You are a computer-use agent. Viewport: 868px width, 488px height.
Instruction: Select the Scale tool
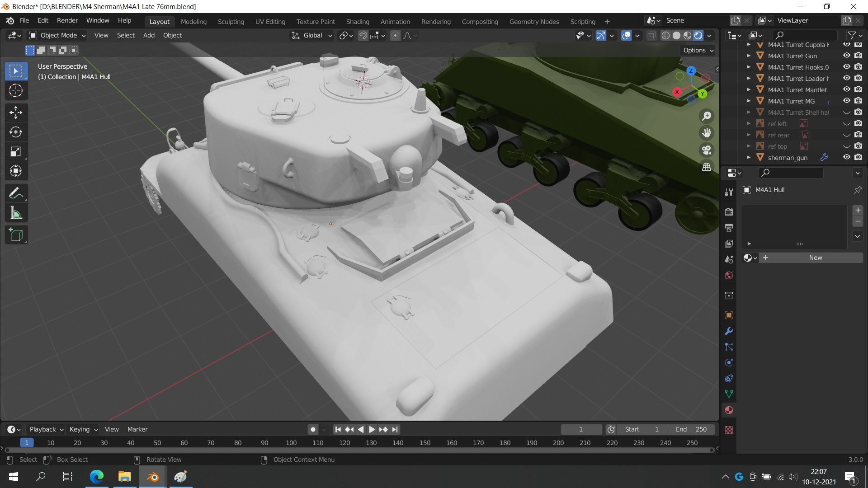(x=16, y=151)
